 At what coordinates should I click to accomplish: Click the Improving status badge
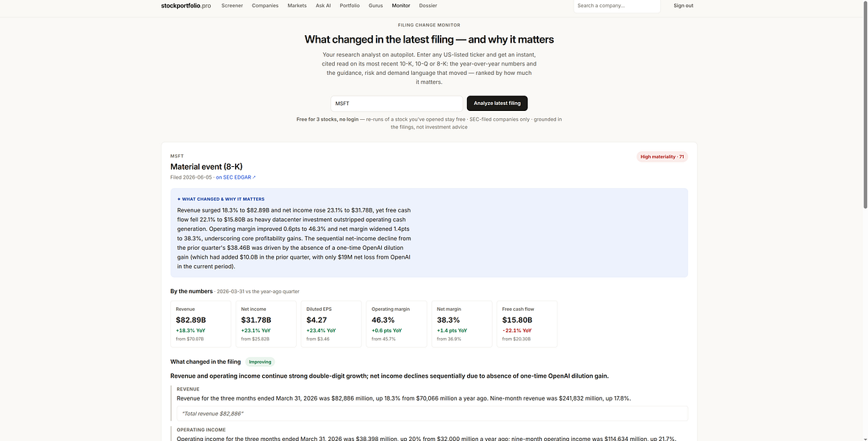pyautogui.click(x=260, y=362)
